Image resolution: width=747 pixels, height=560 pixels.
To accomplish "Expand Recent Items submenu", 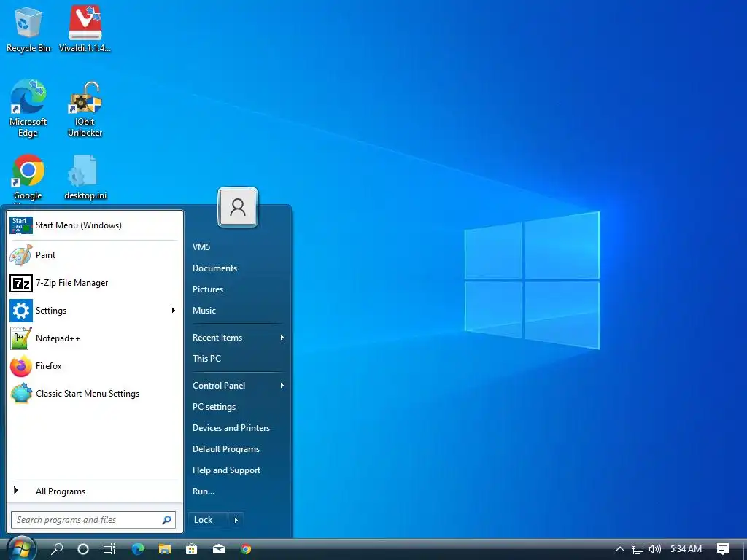I will [x=239, y=338].
